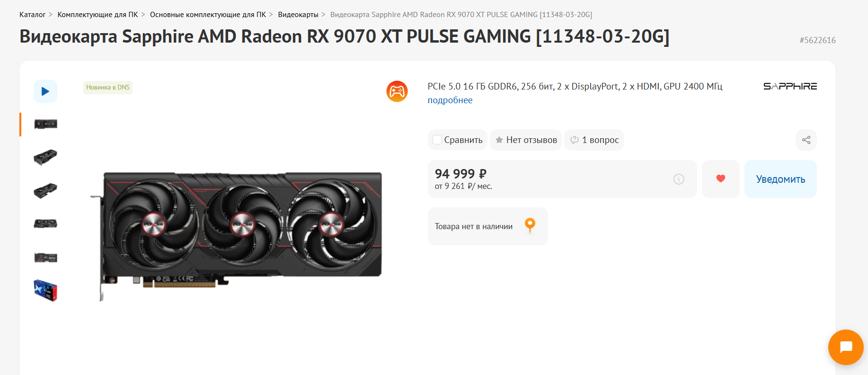This screenshot has width=868, height=375.
Task: Follow the подробнее link
Action: 450,100
